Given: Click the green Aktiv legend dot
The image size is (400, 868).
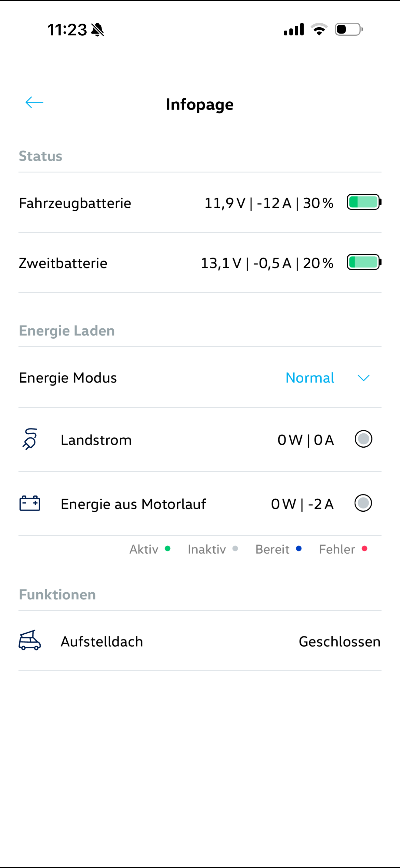Looking at the screenshot, I should [168, 549].
